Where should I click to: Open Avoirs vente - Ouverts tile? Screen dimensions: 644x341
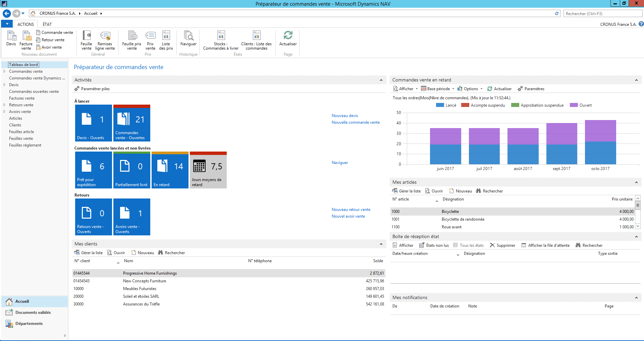tap(132, 217)
